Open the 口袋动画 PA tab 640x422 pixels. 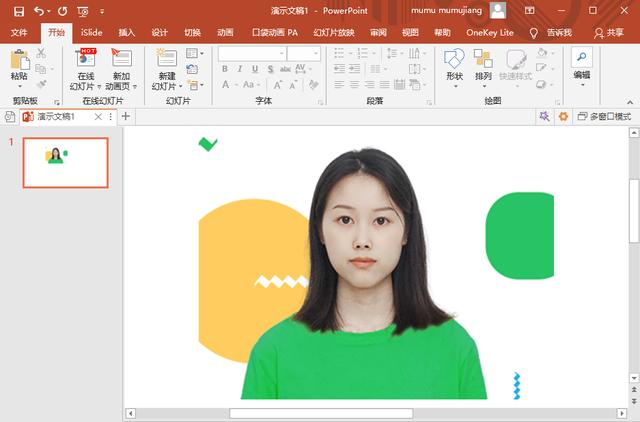tap(275, 33)
